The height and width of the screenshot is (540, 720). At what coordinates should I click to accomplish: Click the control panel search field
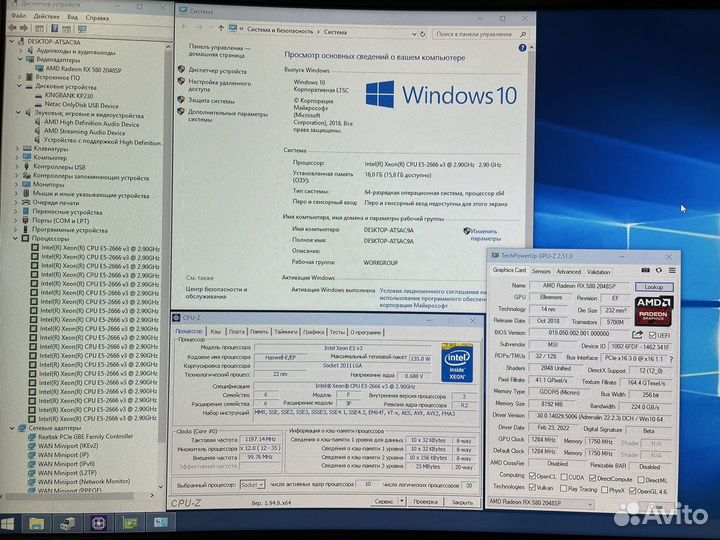coord(480,34)
